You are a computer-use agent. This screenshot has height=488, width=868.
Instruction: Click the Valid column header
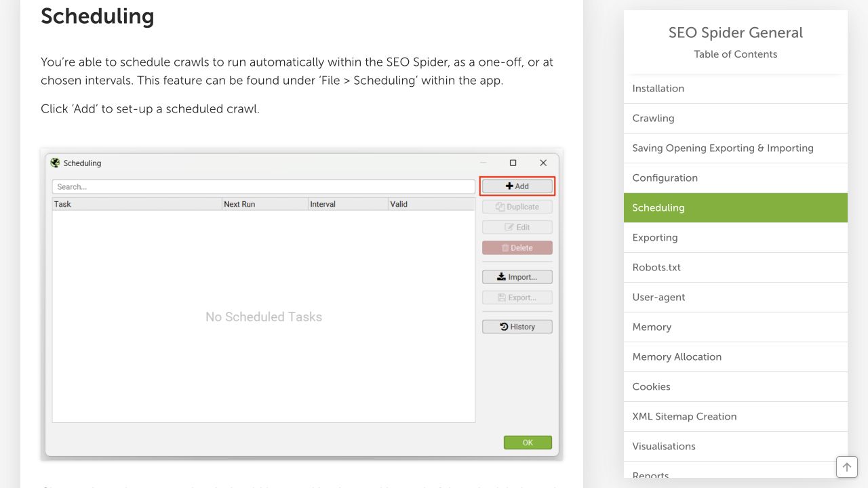pos(431,204)
